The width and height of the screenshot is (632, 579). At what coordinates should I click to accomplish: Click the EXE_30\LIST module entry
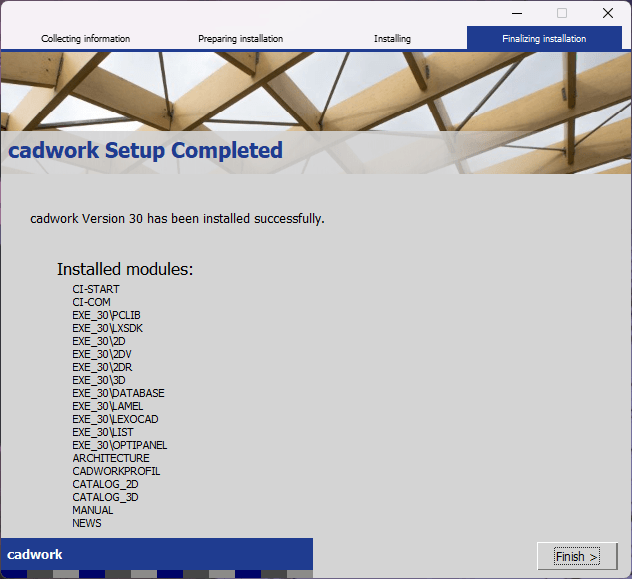(103, 432)
